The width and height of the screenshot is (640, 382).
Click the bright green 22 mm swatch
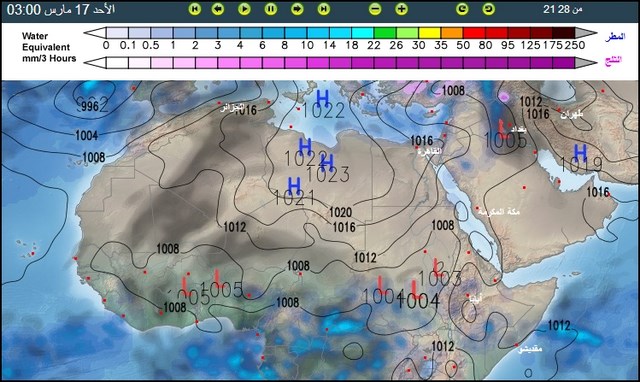(385, 33)
